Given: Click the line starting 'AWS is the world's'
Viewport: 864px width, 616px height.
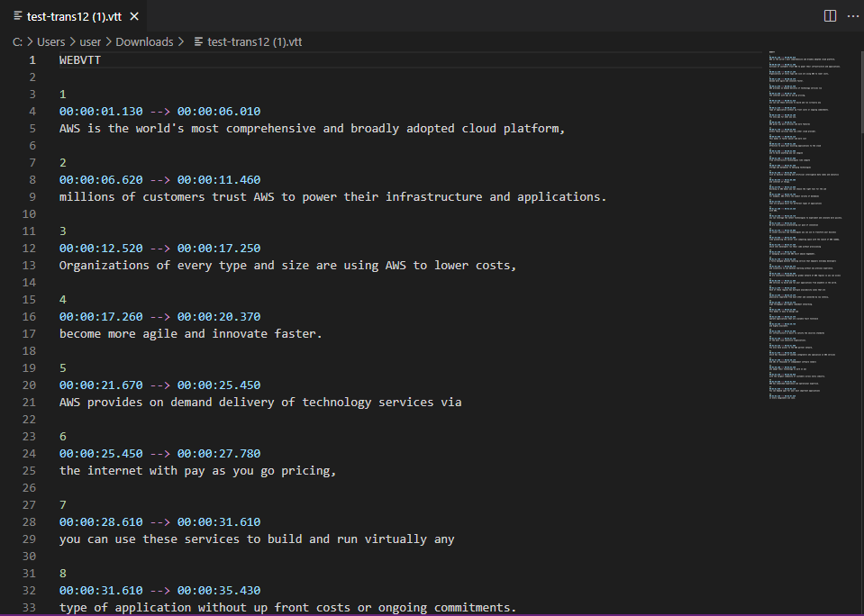Looking at the screenshot, I should tap(312, 129).
